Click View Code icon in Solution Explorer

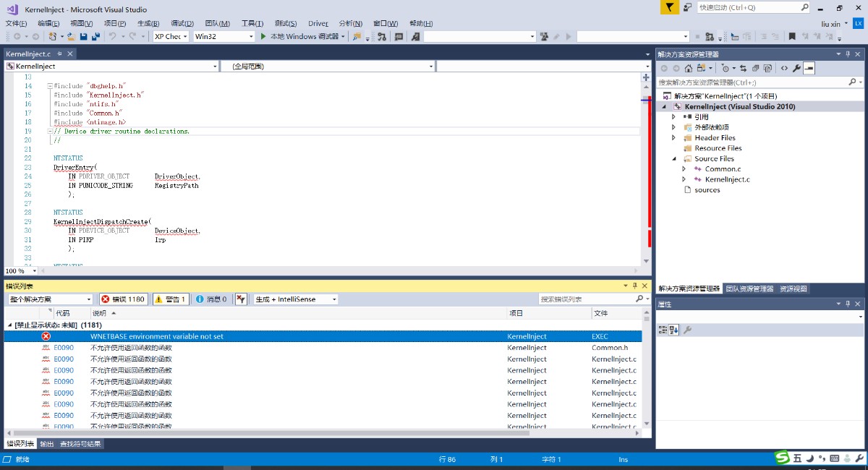(x=784, y=68)
